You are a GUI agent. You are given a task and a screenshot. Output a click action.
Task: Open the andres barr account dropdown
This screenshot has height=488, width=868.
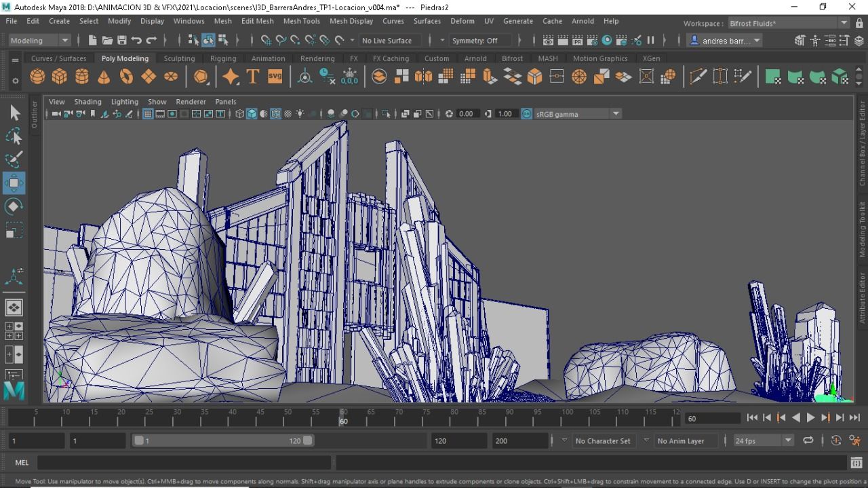tap(726, 41)
